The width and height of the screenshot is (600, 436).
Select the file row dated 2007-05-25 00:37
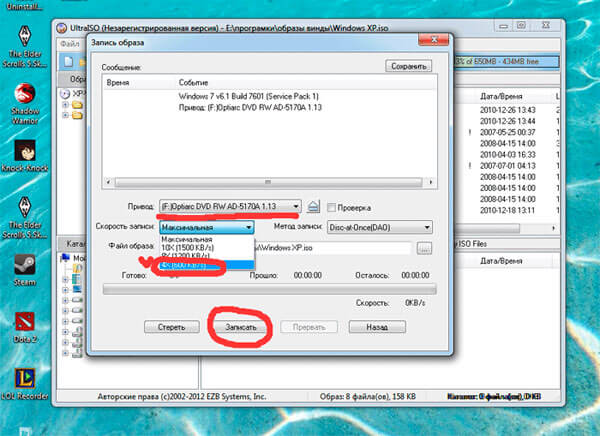point(507,132)
